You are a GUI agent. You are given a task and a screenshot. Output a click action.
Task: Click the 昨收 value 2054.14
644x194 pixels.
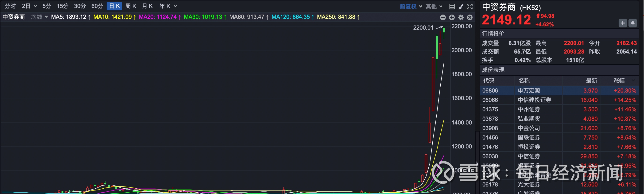(x=626, y=52)
